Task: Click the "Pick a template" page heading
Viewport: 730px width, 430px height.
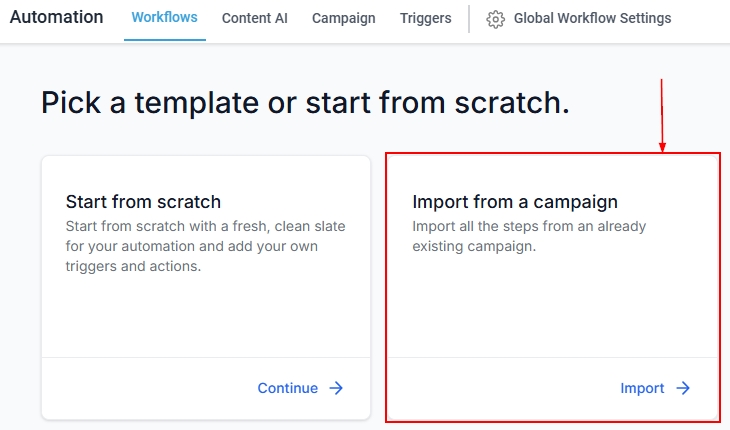Action: (305, 102)
